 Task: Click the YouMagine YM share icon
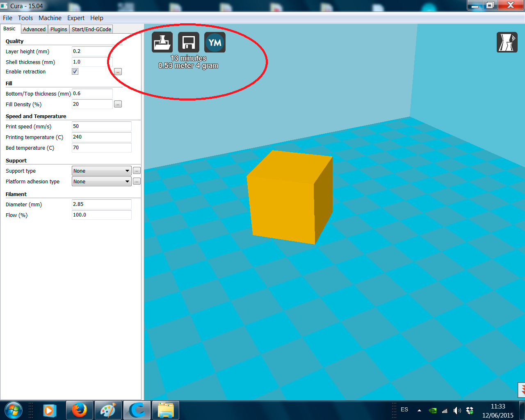click(x=215, y=42)
